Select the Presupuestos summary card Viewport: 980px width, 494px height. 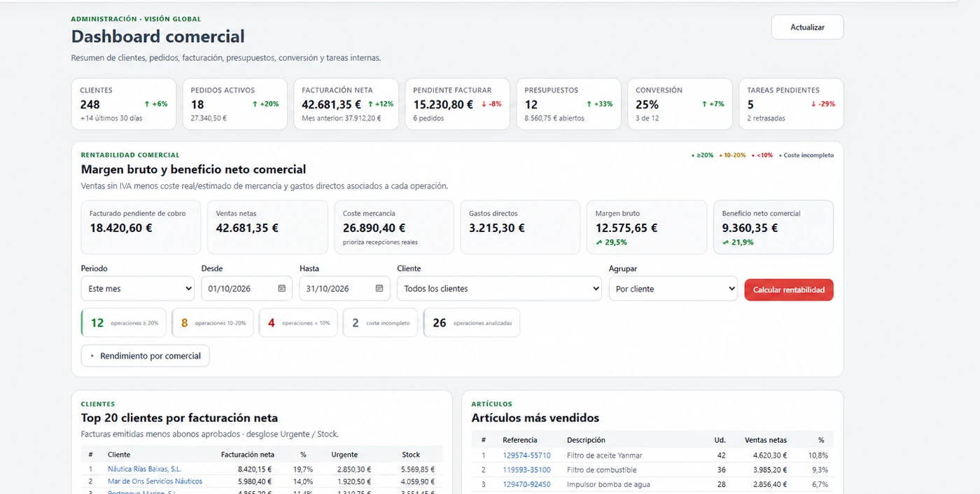[569, 104]
